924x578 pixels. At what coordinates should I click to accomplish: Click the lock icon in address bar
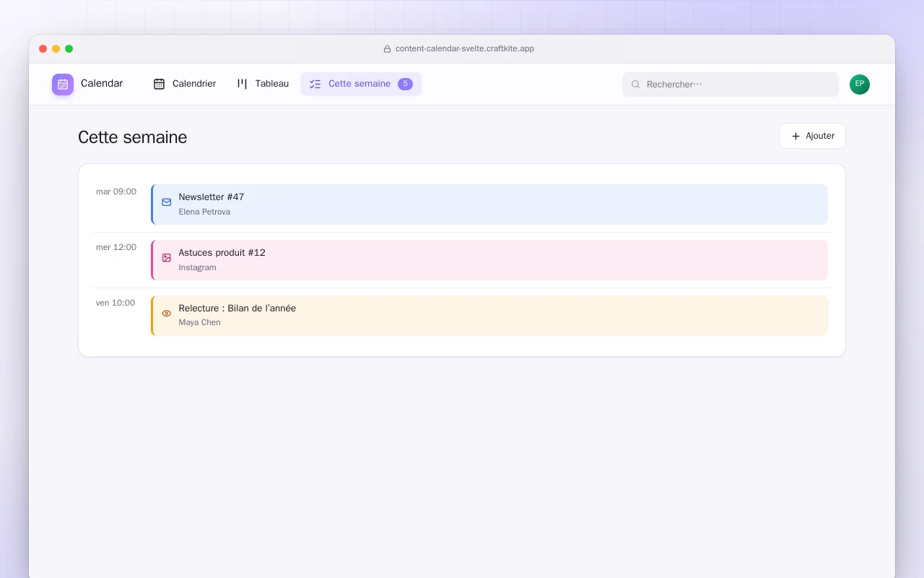[387, 49]
